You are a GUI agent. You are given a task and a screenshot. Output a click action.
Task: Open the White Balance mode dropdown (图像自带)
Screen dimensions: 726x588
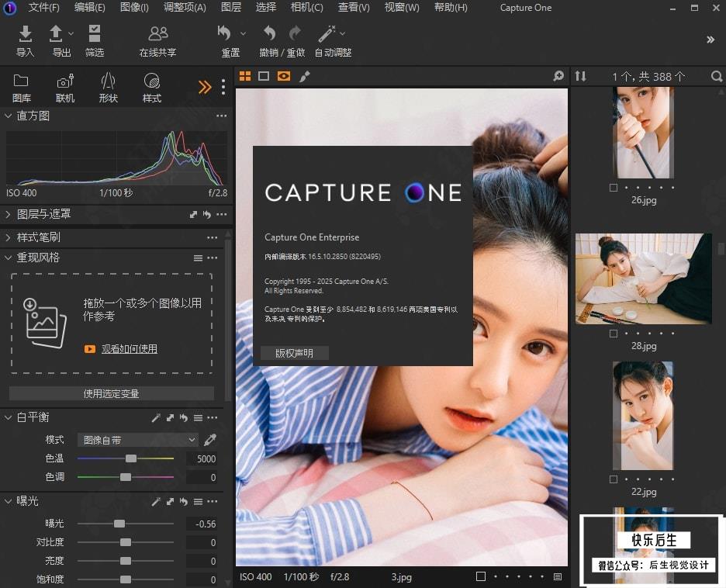tap(137, 440)
